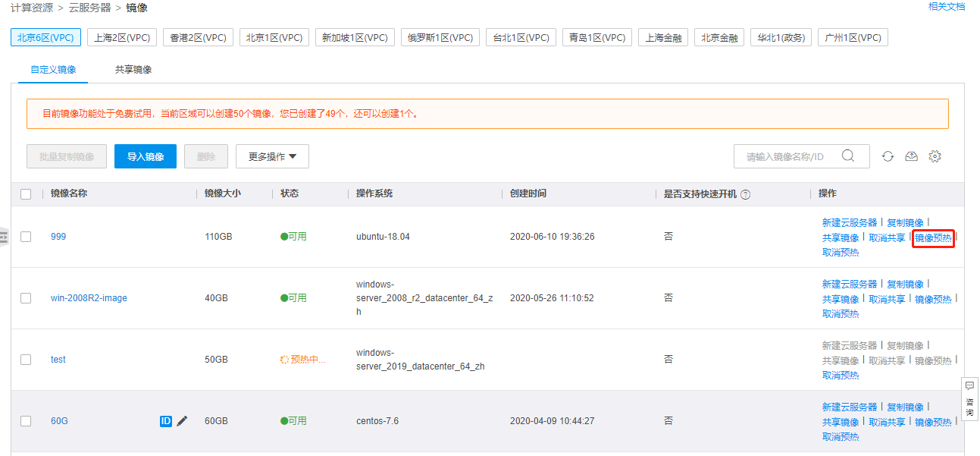The width and height of the screenshot is (980, 456).
Task: Click 取消预热 for the test image
Action: (841, 376)
